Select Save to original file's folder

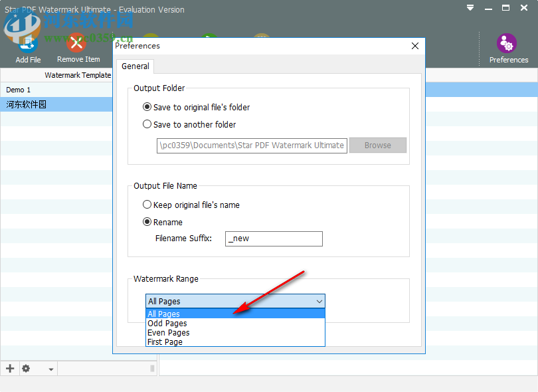(x=147, y=107)
